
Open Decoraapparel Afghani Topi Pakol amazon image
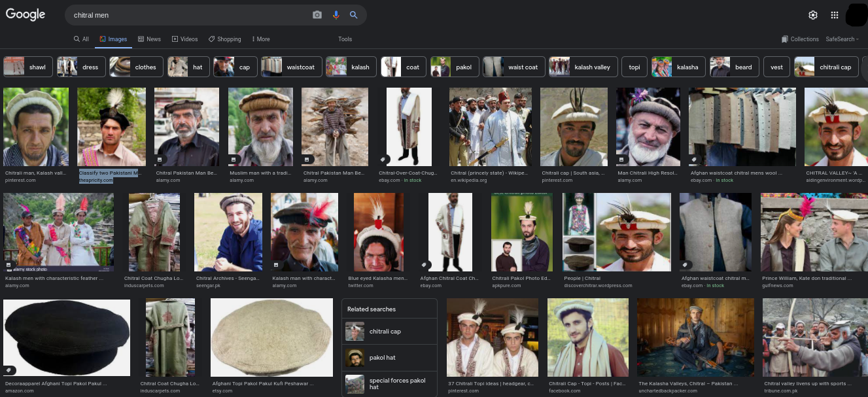[x=67, y=337]
